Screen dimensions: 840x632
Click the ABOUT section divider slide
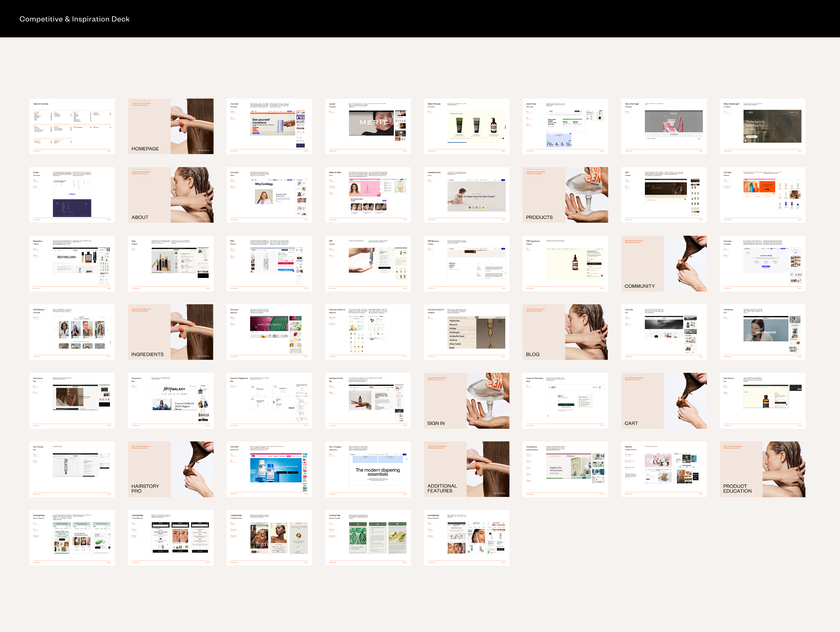pyautogui.click(x=171, y=195)
